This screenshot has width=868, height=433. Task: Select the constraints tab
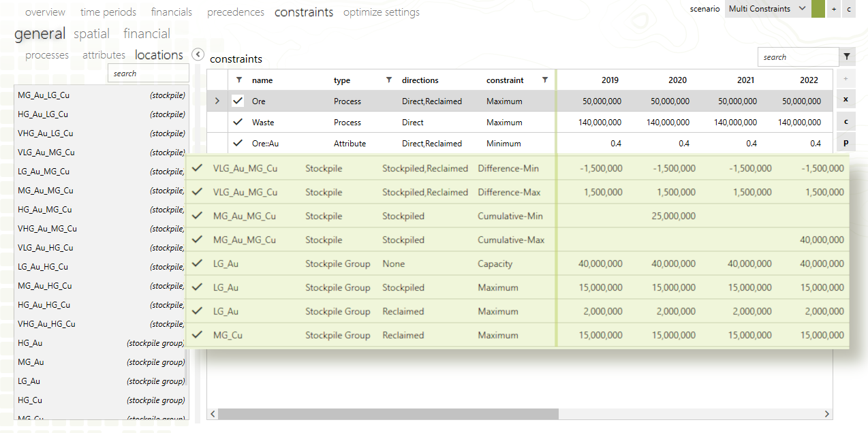(304, 12)
